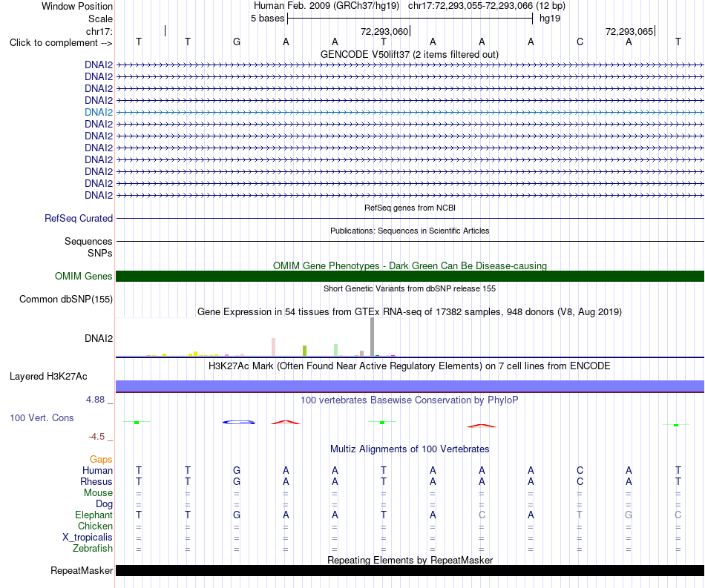Open the GENCODE V50lift37 track title

409,54
